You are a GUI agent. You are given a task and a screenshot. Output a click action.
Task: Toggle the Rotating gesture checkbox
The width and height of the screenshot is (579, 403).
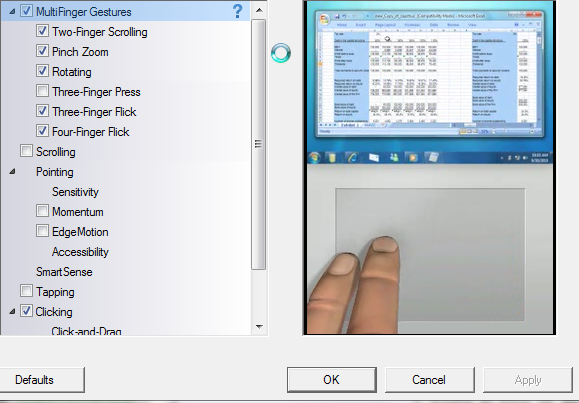(x=42, y=71)
